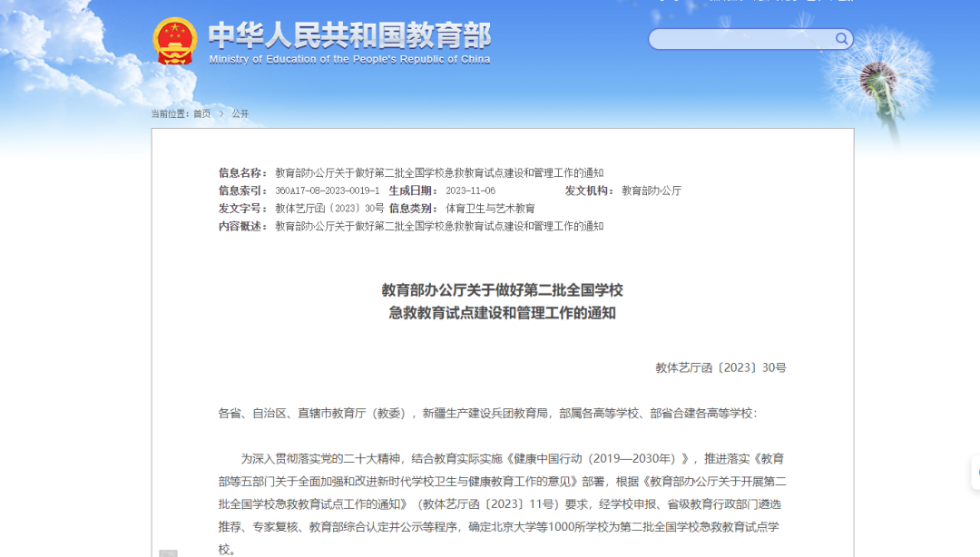Click the national emblem logo

pyautogui.click(x=175, y=42)
